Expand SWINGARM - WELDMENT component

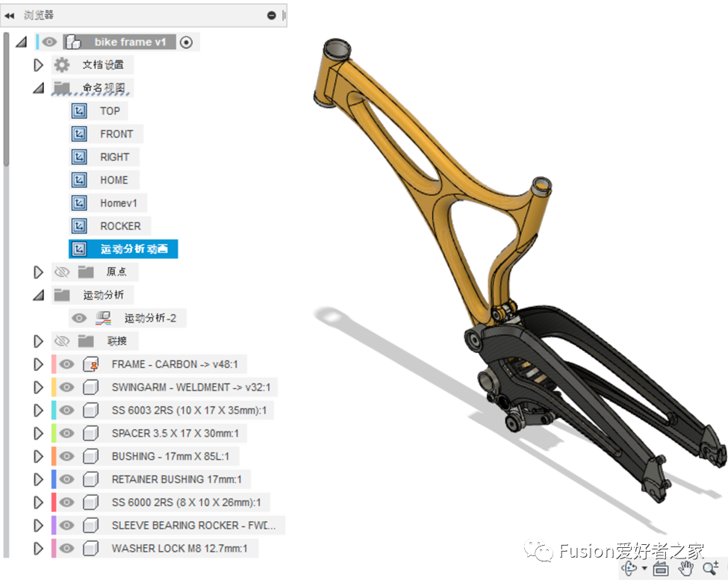[x=38, y=387]
